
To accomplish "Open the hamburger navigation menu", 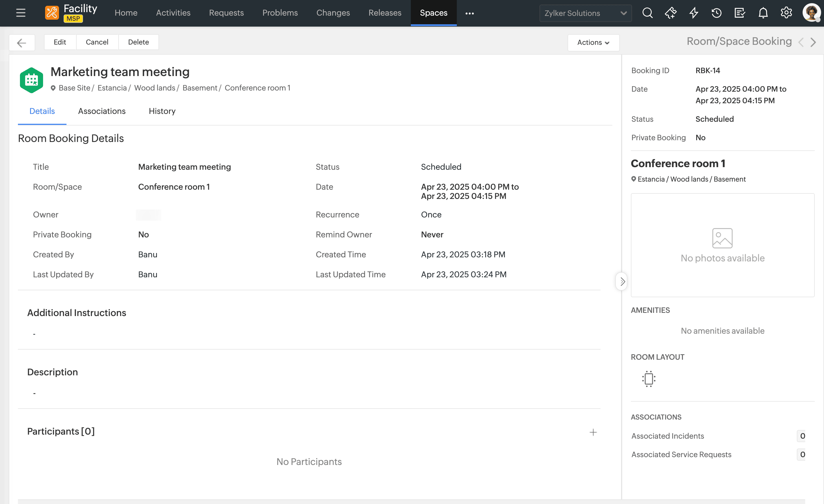I will click(x=21, y=13).
